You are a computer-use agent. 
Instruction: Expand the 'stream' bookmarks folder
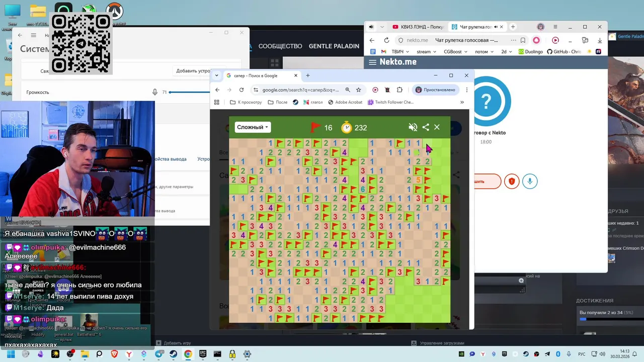pos(427,51)
